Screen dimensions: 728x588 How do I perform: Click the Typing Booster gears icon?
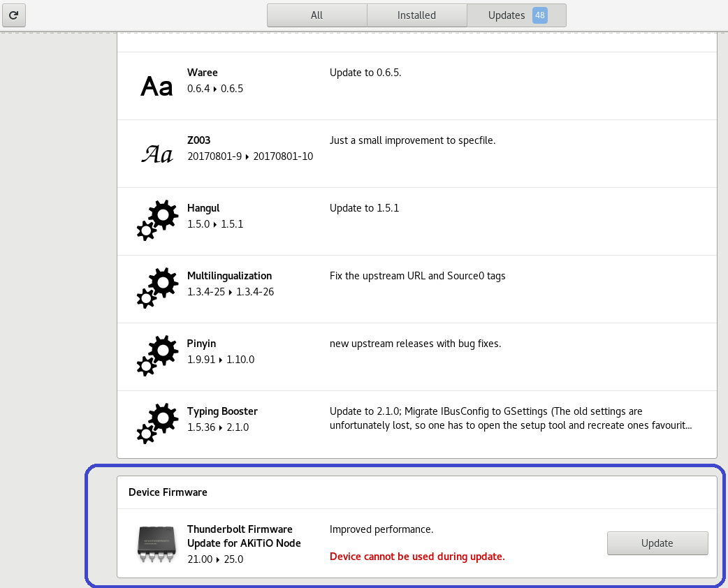tap(156, 424)
